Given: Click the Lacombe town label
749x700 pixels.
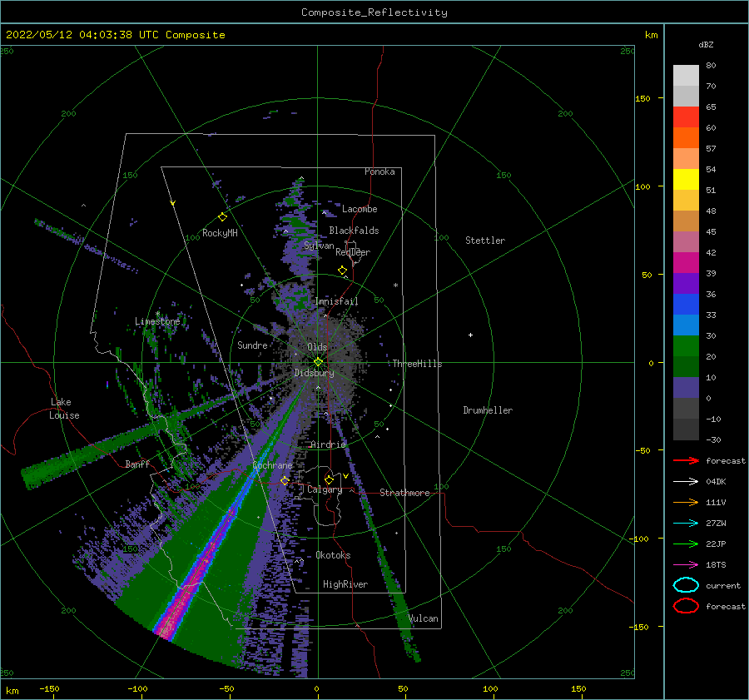Looking at the screenshot, I should [360, 209].
